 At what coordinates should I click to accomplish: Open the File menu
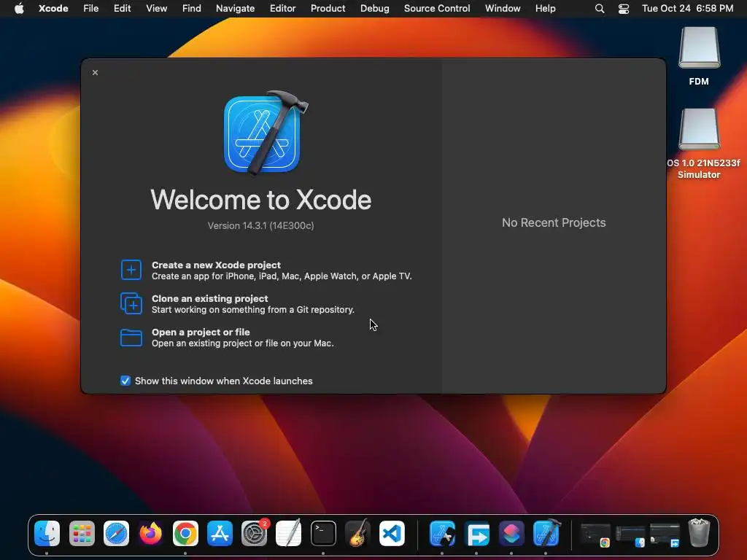(90, 9)
